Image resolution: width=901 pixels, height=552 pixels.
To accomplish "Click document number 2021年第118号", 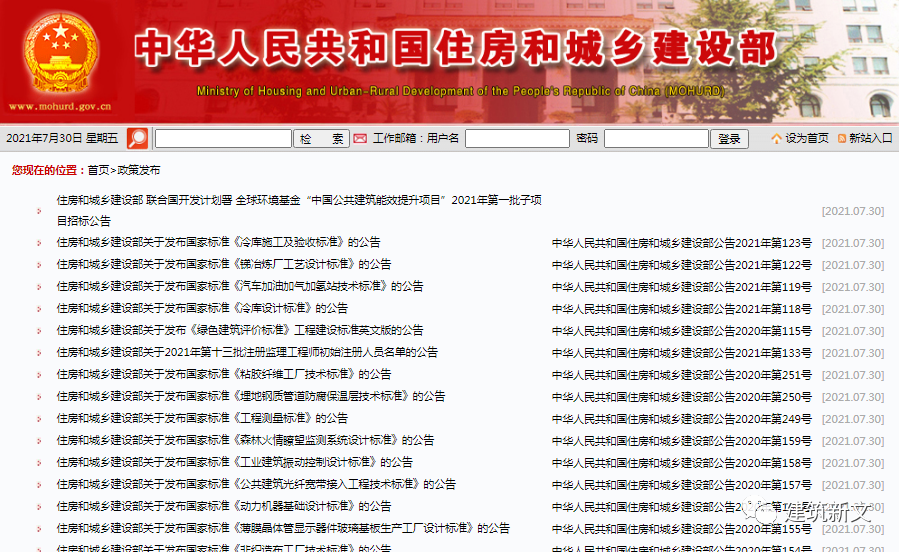I will tap(681, 309).
